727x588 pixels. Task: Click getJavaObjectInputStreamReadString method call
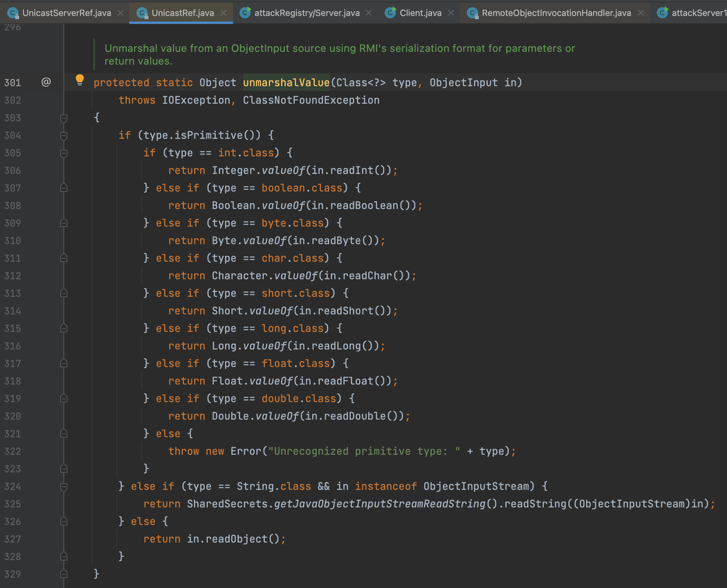tap(379, 504)
